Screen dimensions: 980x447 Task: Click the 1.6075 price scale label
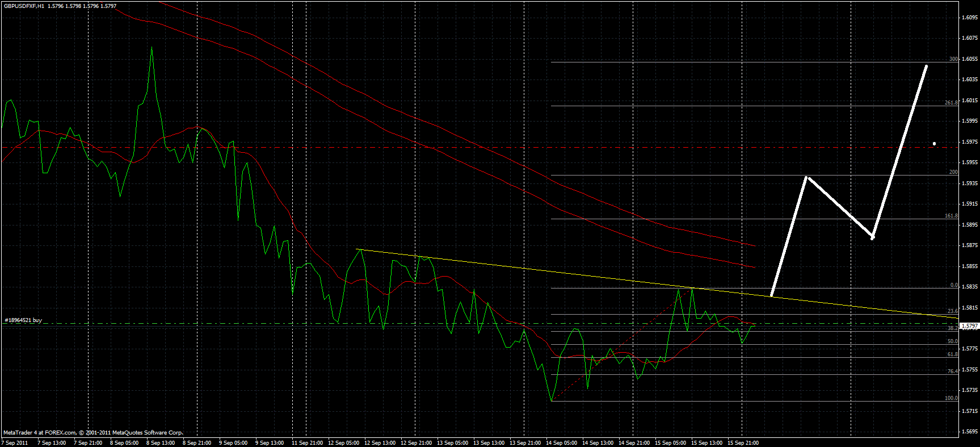(970, 38)
